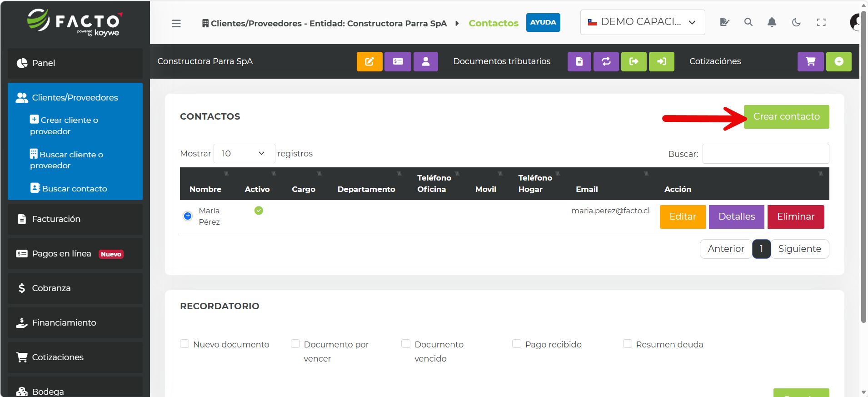Click Detalles for María Pérez
868x397 pixels.
736,217
